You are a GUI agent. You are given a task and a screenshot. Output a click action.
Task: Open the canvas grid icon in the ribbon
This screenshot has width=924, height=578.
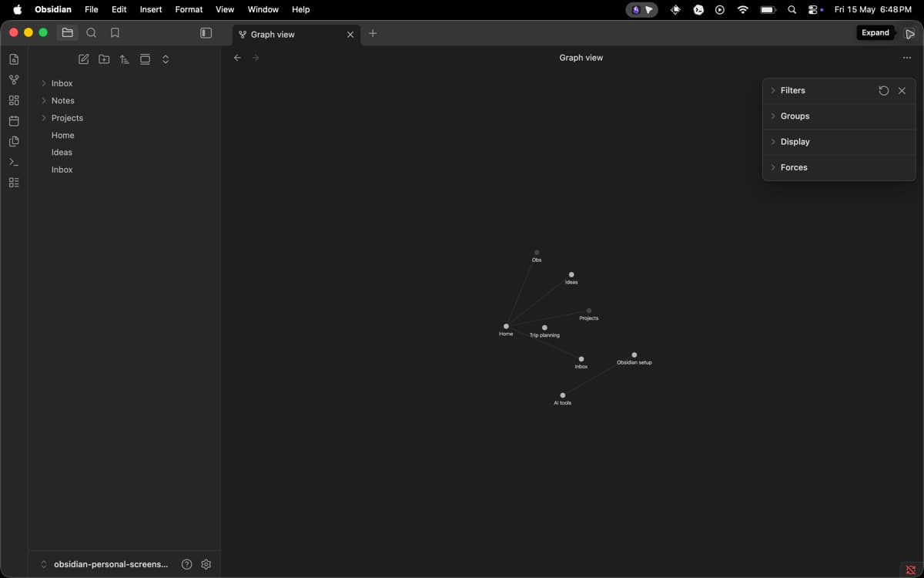14,100
